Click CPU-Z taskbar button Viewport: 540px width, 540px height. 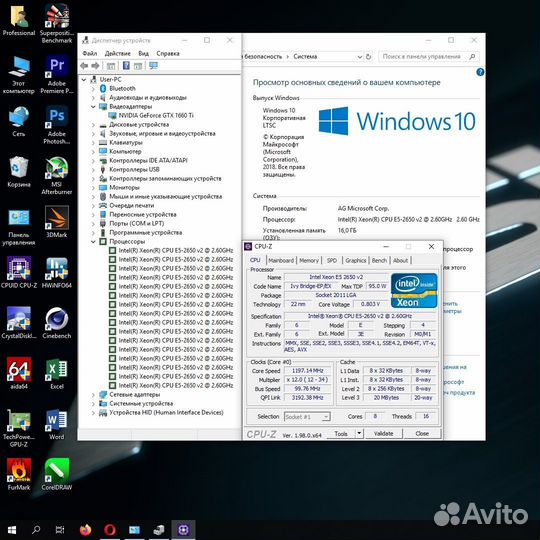click(x=183, y=530)
